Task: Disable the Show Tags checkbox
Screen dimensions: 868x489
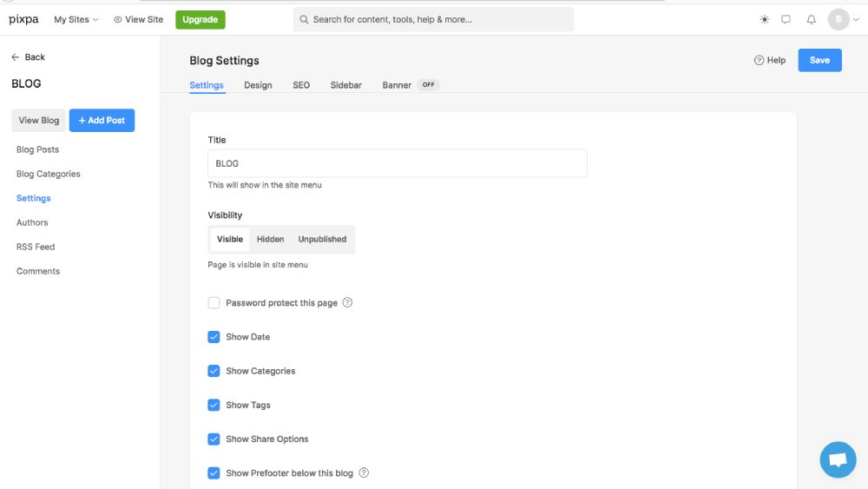Action: [x=214, y=406]
